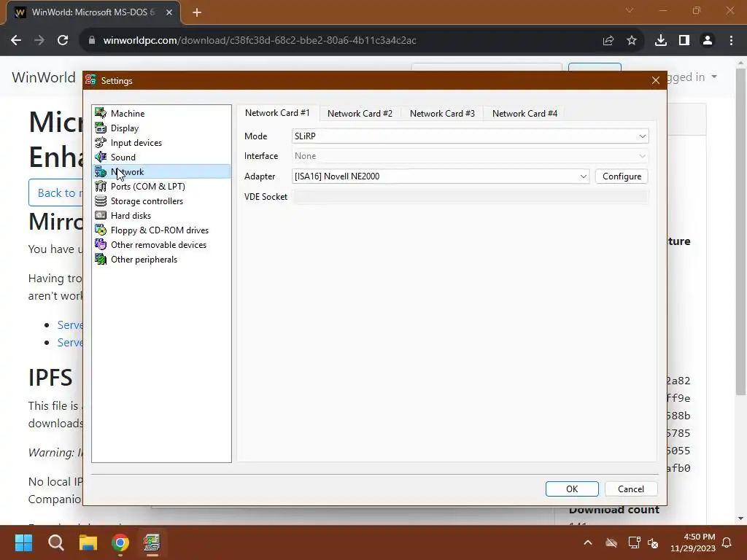The height and width of the screenshot is (560, 747).
Task: Select the Hard disks icon
Action: tap(101, 215)
